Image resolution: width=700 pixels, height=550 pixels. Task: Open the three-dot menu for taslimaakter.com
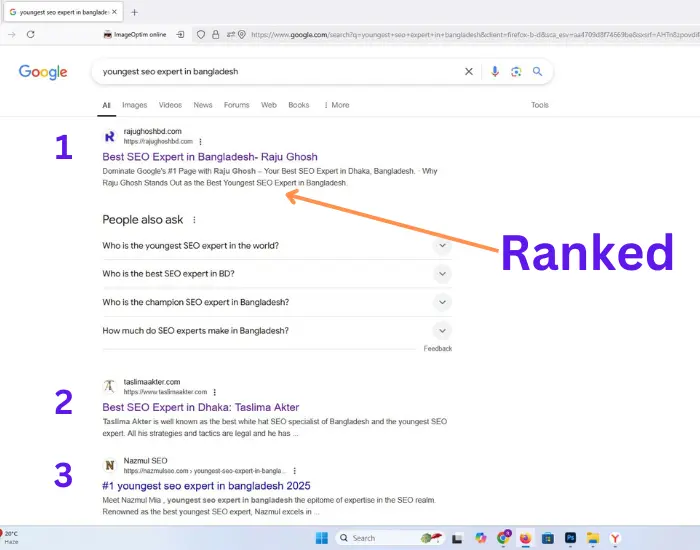(215, 392)
